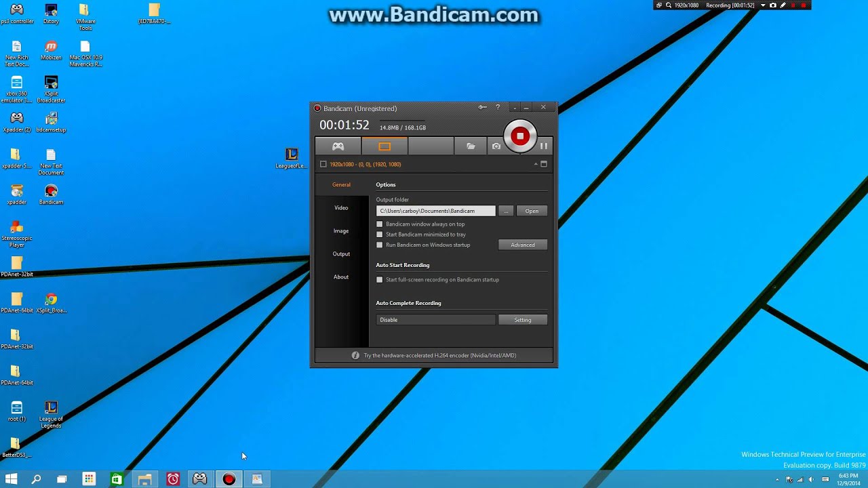This screenshot has height=488, width=868.
Task: Select the bdcamsetup desktop icon
Action: (51, 122)
